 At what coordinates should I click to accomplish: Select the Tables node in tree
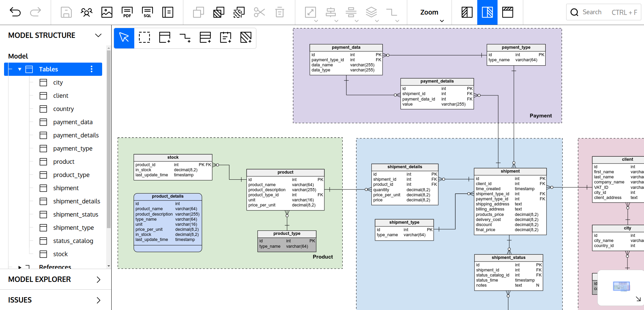pos(53,69)
